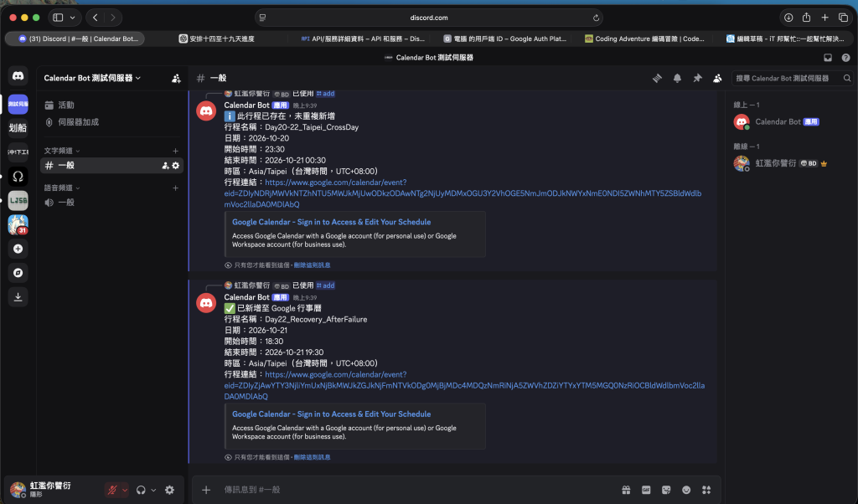The width and height of the screenshot is (858, 504).
Task: Open the sticker picker
Action: [666, 490]
